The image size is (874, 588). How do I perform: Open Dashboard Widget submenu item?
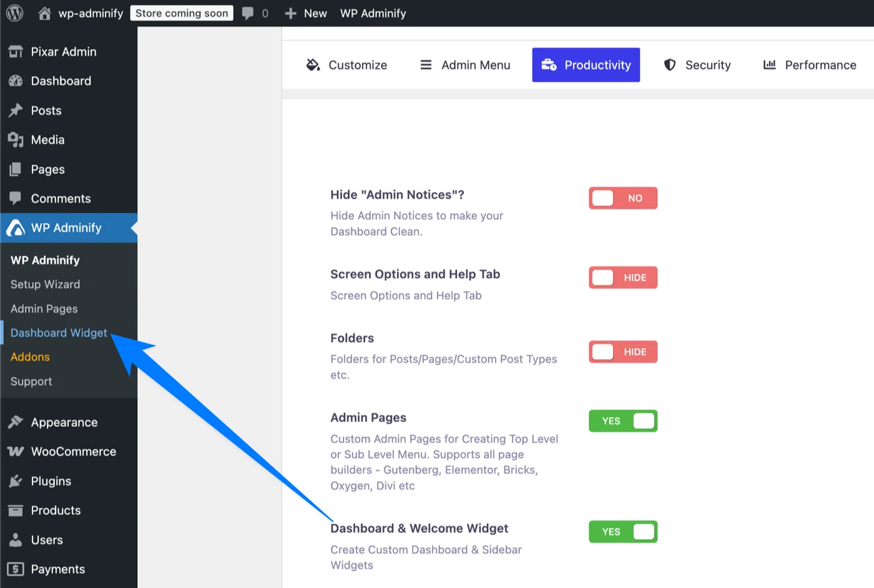59,333
